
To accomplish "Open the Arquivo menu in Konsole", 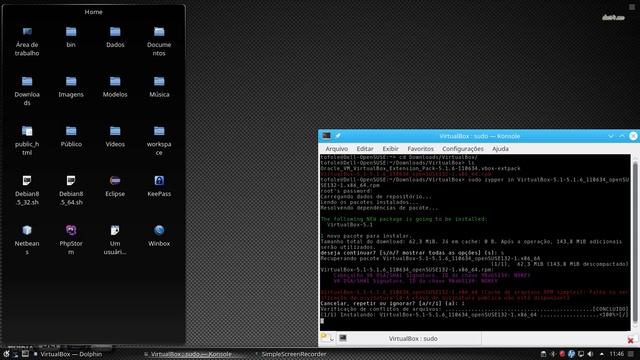I will pyautogui.click(x=337, y=149).
